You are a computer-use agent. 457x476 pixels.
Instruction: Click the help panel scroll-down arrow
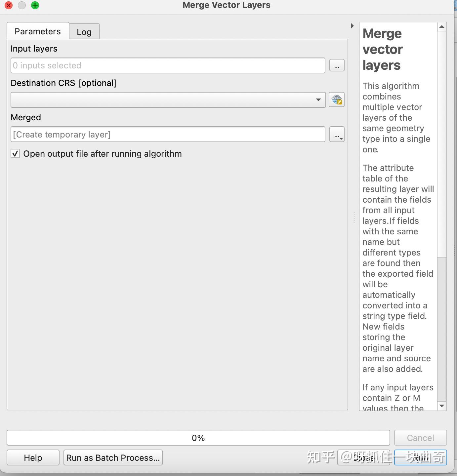(x=442, y=406)
